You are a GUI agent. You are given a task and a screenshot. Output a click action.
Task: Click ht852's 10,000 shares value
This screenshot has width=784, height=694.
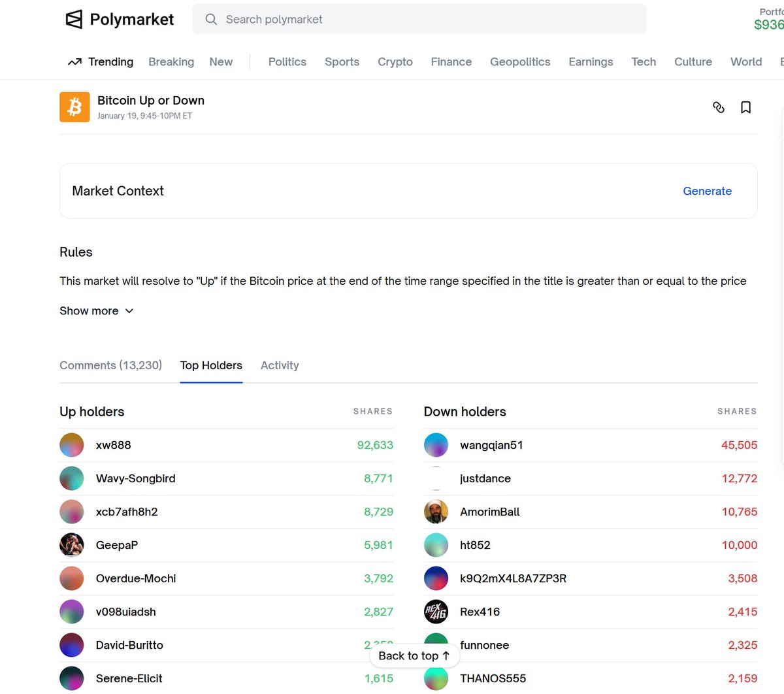[740, 545]
